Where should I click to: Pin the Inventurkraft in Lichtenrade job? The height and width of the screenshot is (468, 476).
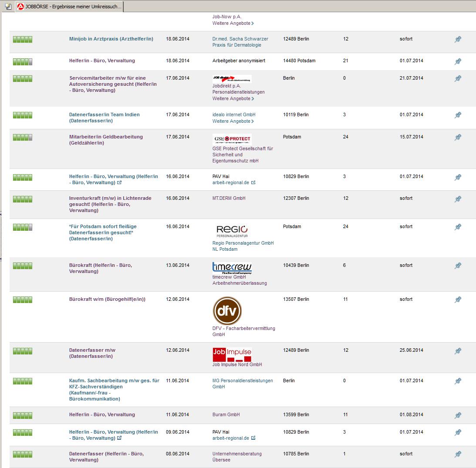point(458,199)
